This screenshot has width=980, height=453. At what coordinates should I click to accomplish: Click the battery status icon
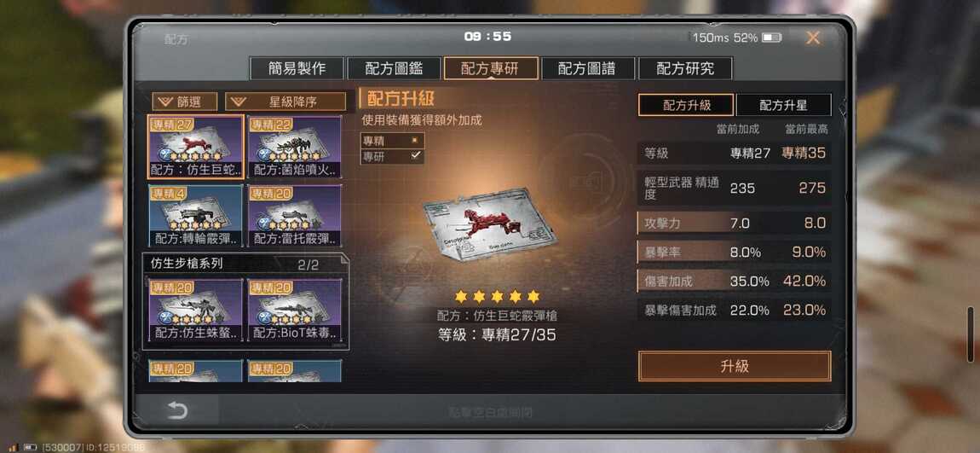point(771,38)
